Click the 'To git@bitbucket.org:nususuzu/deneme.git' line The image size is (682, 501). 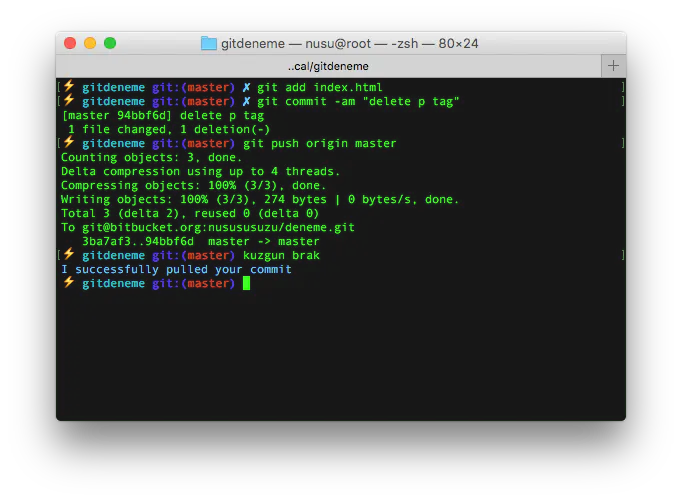pos(208,227)
